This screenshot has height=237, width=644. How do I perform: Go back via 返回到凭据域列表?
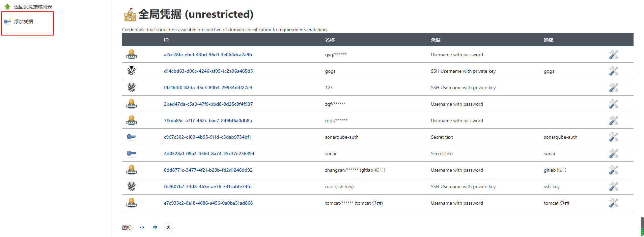point(33,7)
